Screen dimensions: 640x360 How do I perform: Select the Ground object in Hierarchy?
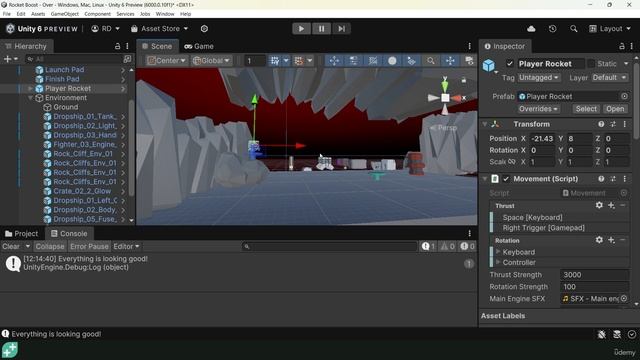coord(65,107)
